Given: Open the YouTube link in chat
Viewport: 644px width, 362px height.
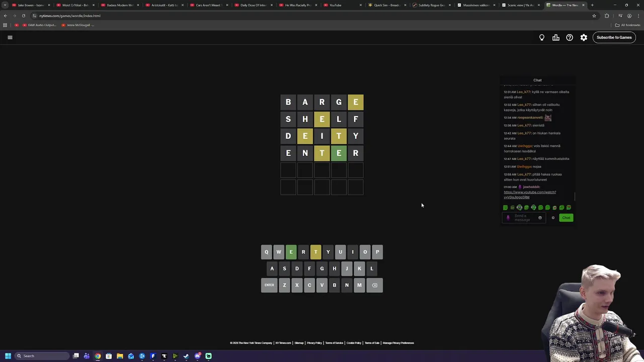Looking at the screenshot, I should [530, 195].
